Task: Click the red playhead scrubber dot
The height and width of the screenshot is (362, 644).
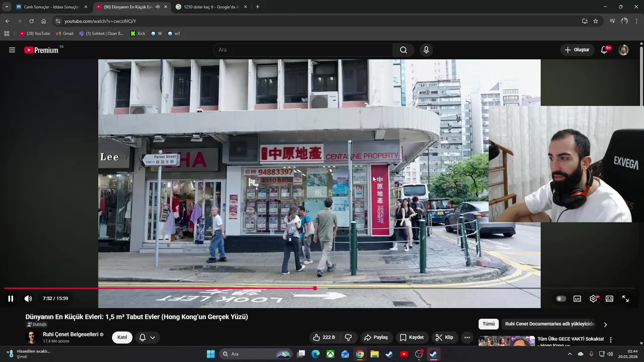Action: point(315,288)
